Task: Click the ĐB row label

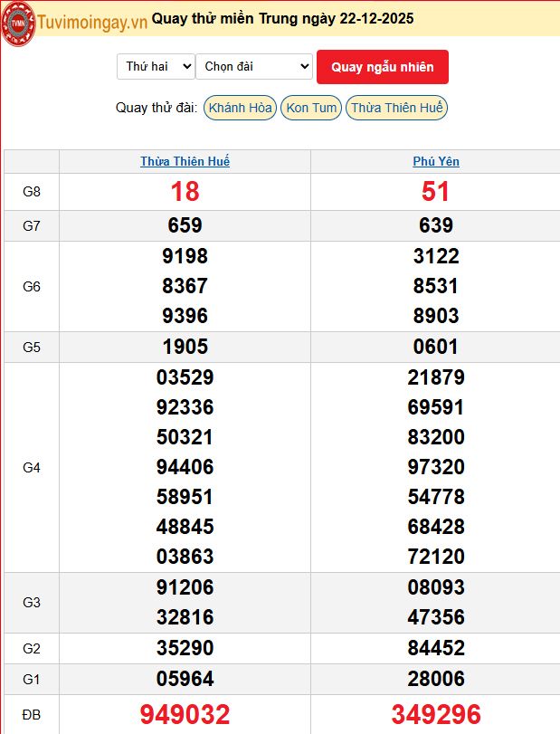Action: 32,714
